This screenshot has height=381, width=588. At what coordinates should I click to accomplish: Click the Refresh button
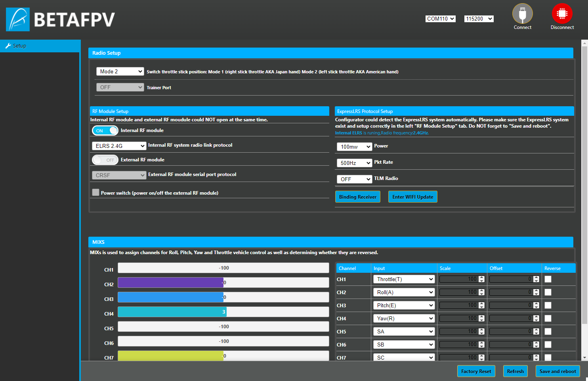pyautogui.click(x=515, y=371)
